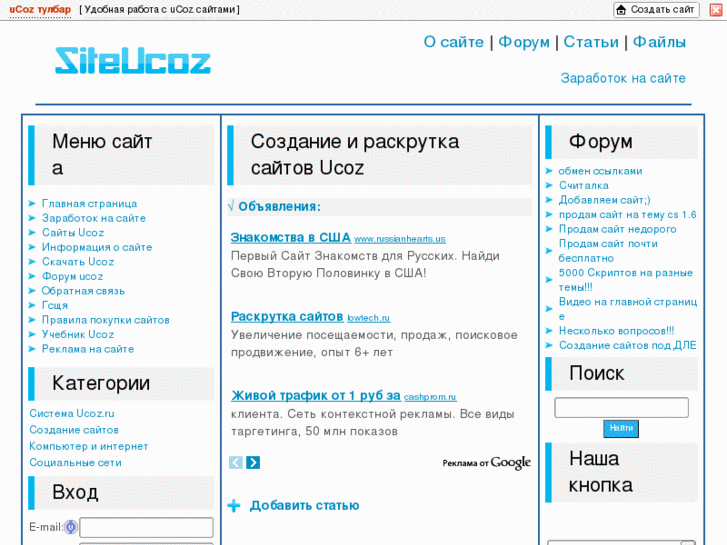Click the Реклама от Google label

tap(486, 462)
